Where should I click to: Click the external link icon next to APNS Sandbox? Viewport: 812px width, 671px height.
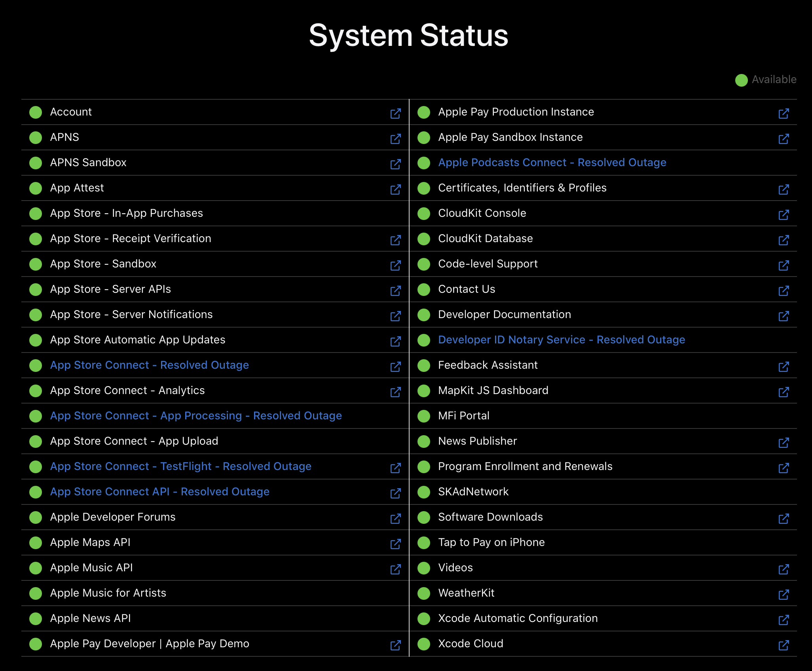[x=395, y=164]
